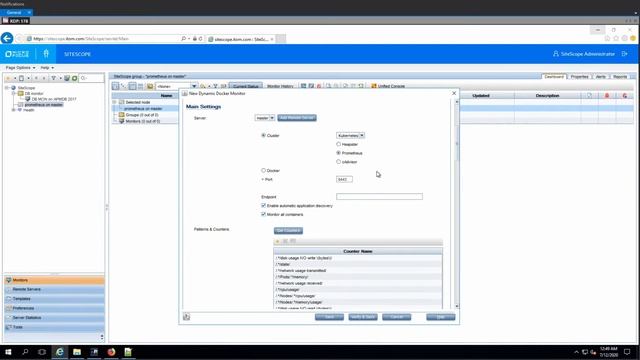The height and width of the screenshot is (360, 640).
Task: Expand the Health tree node
Action: tap(13, 110)
